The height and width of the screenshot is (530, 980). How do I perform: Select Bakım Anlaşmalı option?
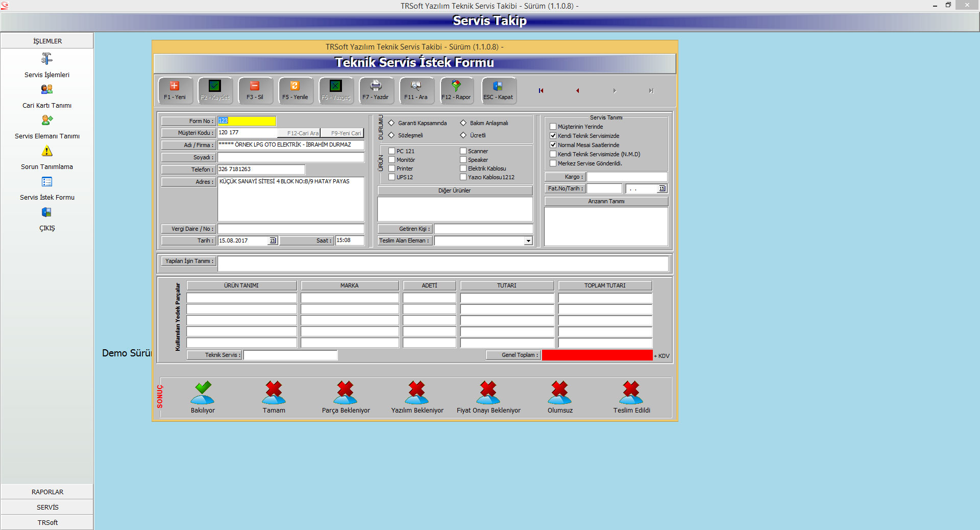coord(463,123)
